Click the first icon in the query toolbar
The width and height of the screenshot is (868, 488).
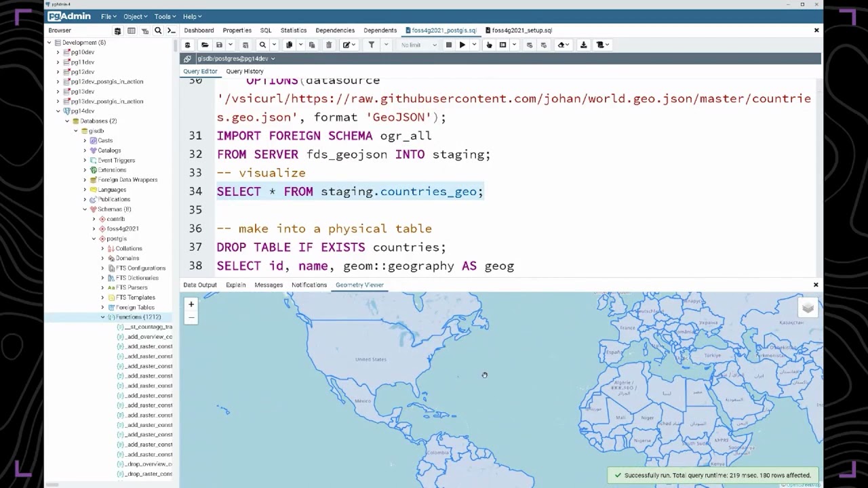(x=188, y=45)
